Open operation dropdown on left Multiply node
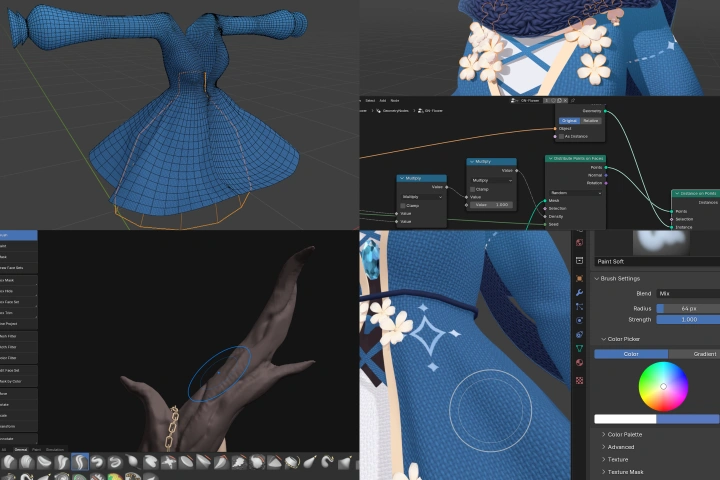This screenshot has height=480, width=720. pos(422,197)
